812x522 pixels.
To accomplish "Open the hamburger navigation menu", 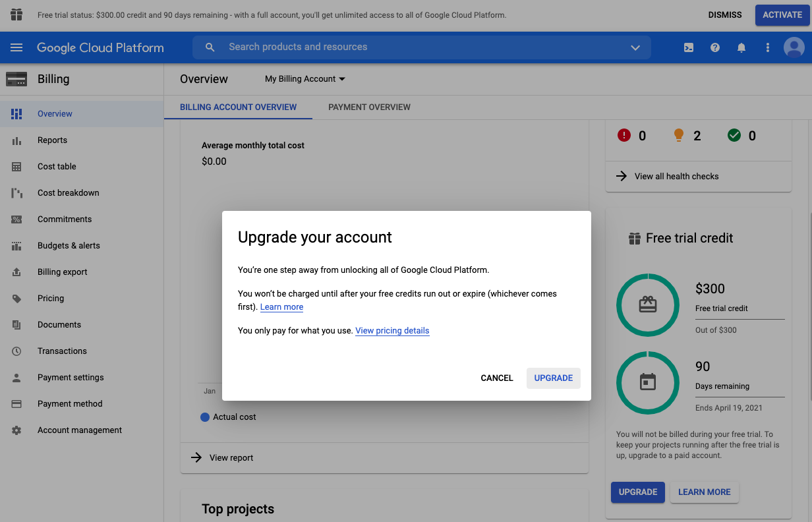I will pos(16,47).
